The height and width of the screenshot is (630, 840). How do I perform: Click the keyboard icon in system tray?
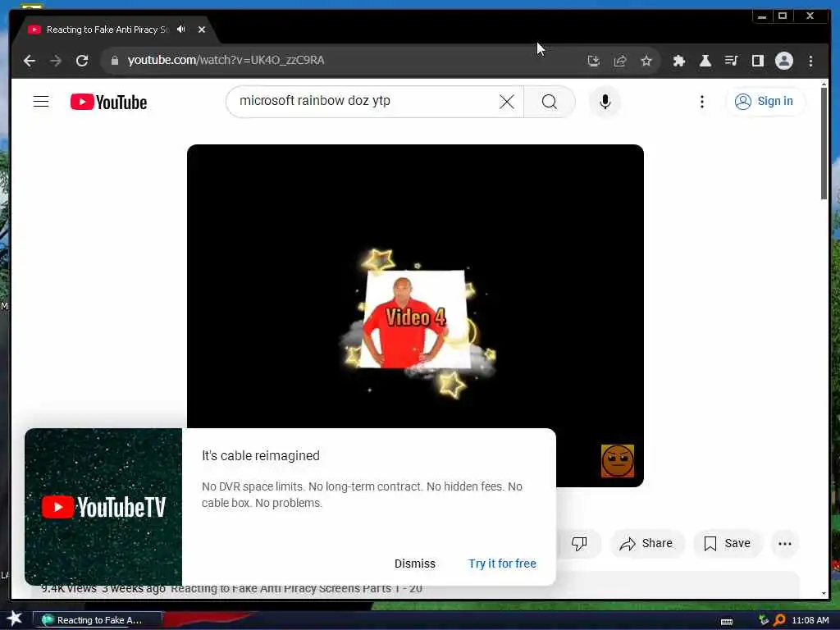pos(727,621)
